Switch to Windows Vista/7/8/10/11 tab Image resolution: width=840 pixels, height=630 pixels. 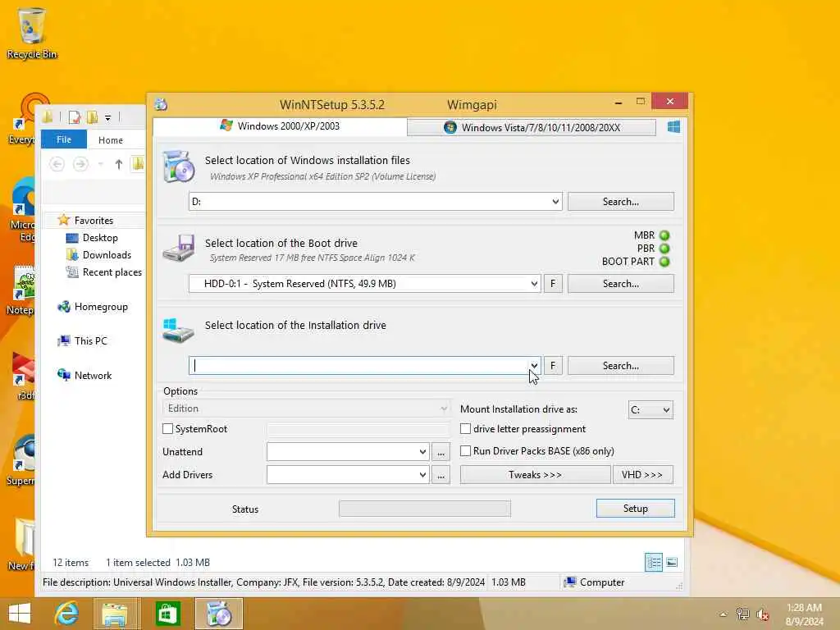tap(532, 127)
